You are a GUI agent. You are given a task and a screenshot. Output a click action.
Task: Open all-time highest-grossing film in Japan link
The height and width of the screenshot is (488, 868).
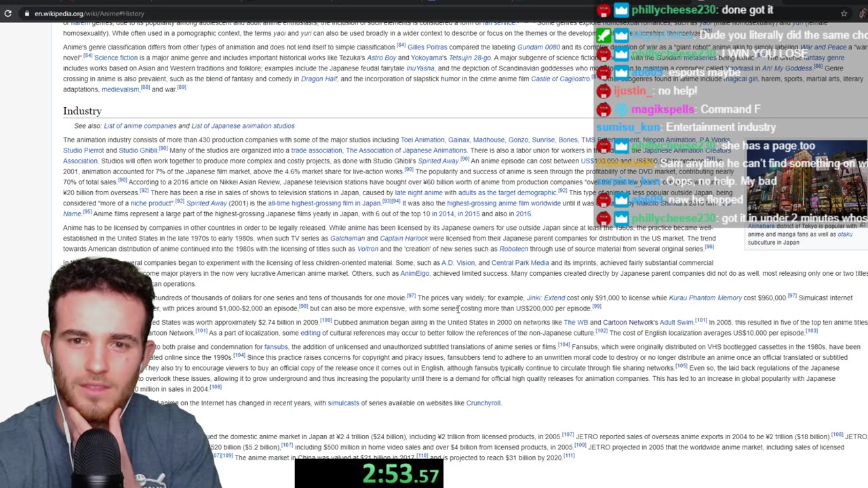tap(324, 203)
